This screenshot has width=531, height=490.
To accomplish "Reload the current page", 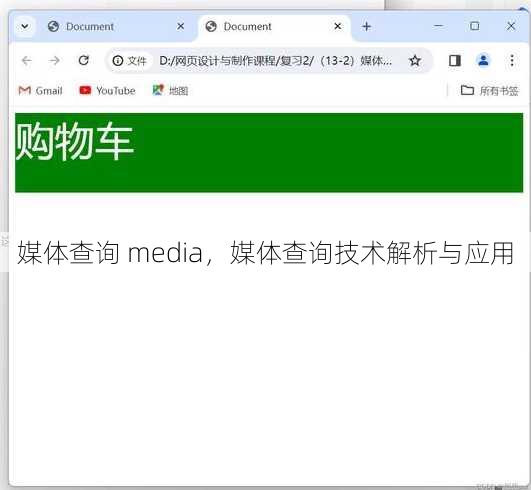I will pyautogui.click(x=83, y=60).
